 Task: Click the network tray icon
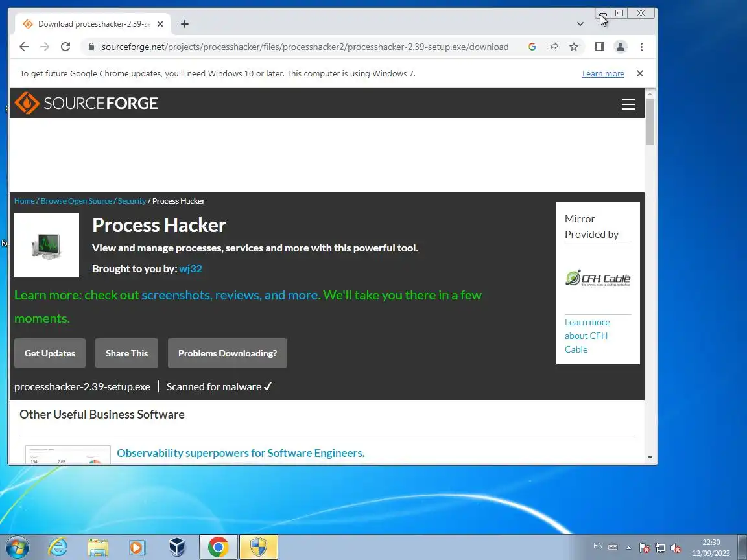pyautogui.click(x=660, y=548)
